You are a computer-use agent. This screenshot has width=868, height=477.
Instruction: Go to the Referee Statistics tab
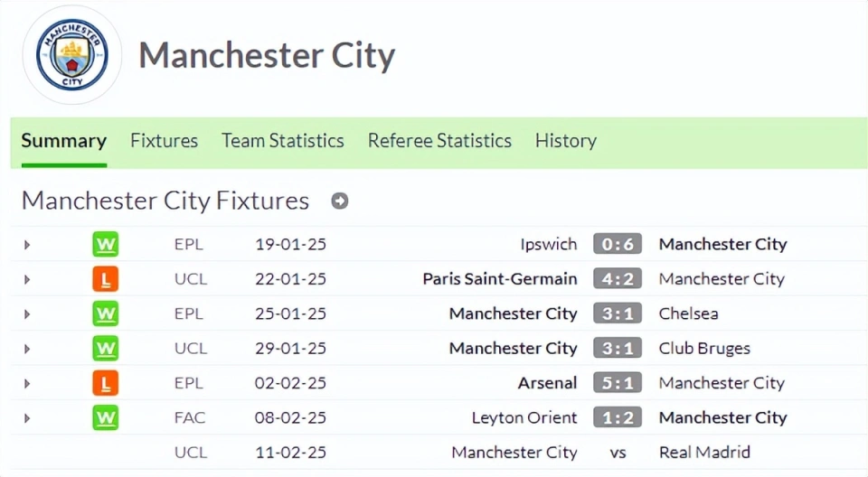click(x=439, y=141)
